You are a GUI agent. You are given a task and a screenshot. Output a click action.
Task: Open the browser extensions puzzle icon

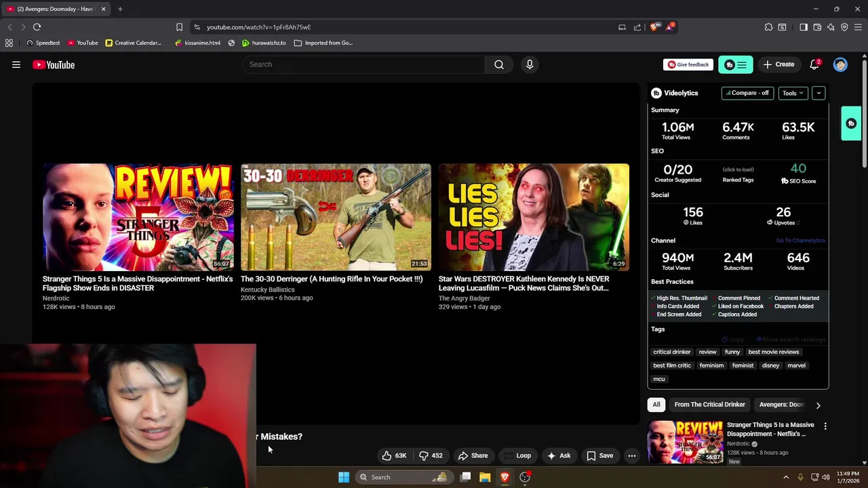(x=768, y=27)
